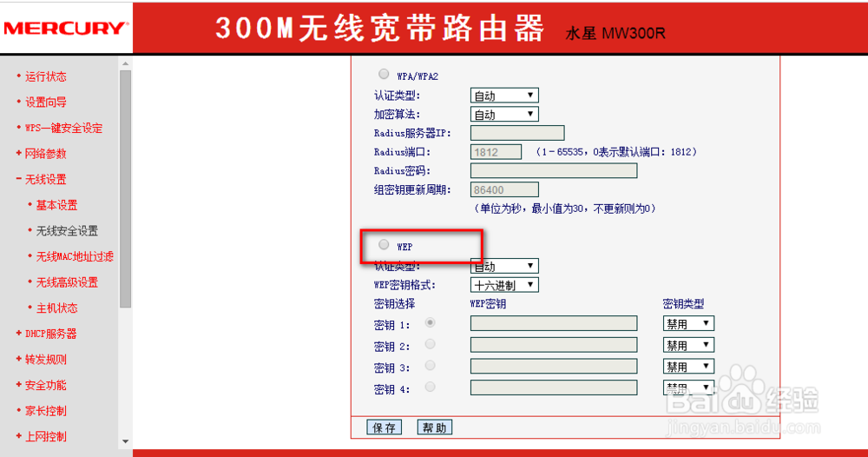Choose the 密钥 2 radio button
This screenshot has width=868, height=457.
[431, 344]
